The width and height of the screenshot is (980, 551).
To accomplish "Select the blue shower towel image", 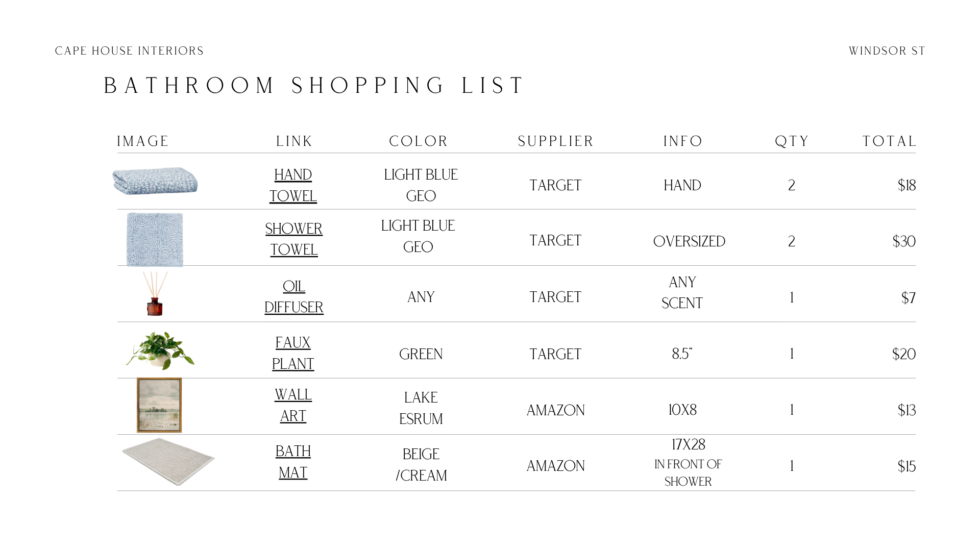I will coord(155,239).
